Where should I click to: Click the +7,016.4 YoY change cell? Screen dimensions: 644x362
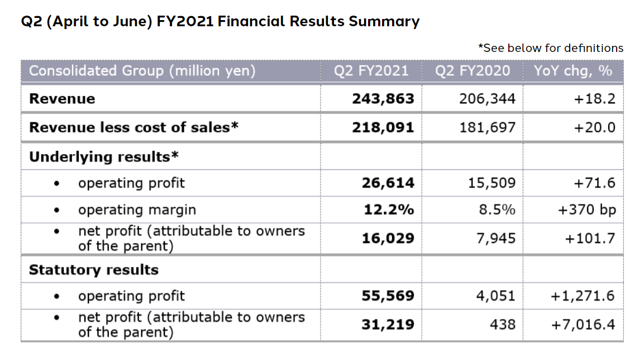[583, 325]
